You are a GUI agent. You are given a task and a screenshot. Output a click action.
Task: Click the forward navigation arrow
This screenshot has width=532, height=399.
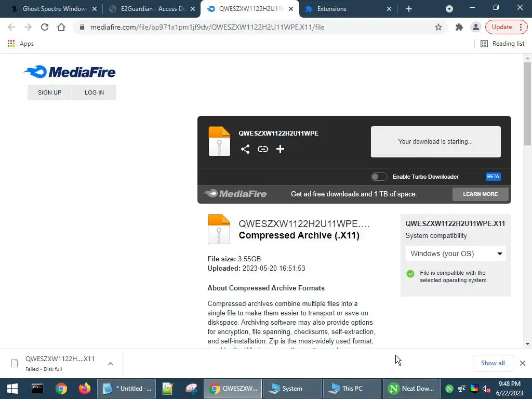[x=28, y=27]
